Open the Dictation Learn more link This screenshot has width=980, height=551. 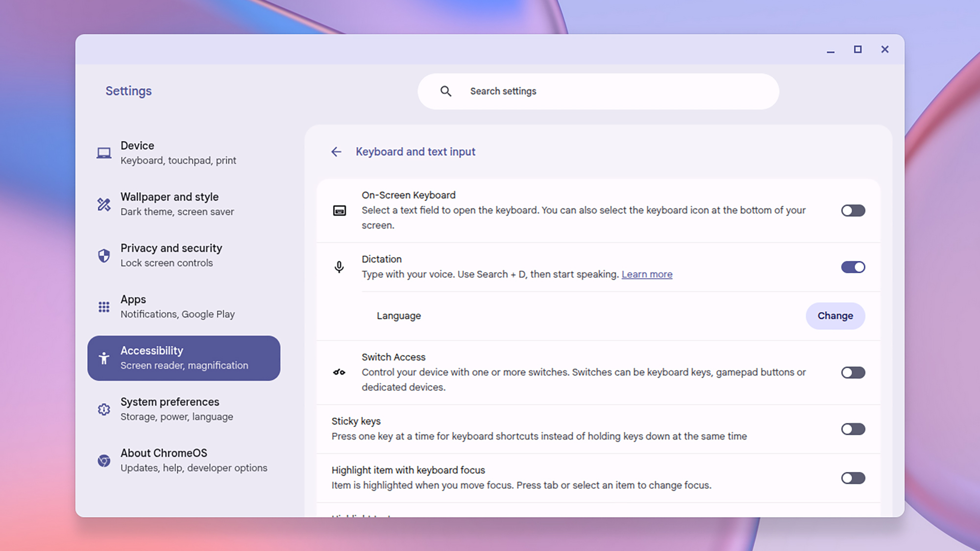point(647,274)
